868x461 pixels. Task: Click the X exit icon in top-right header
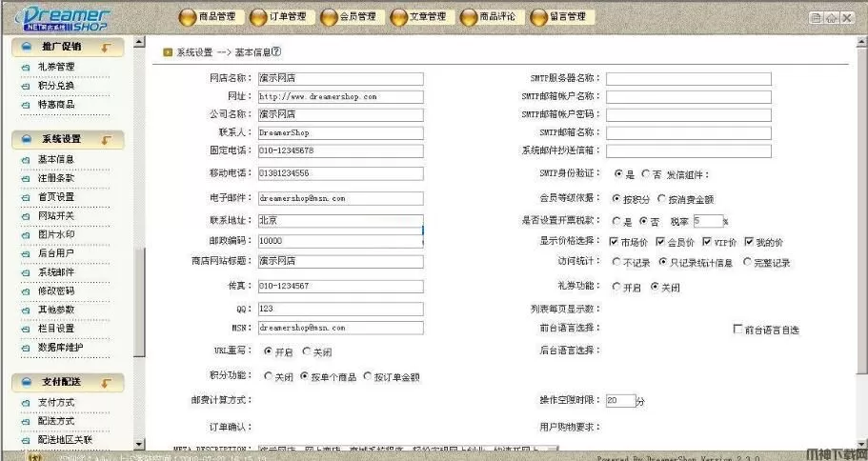point(847,18)
